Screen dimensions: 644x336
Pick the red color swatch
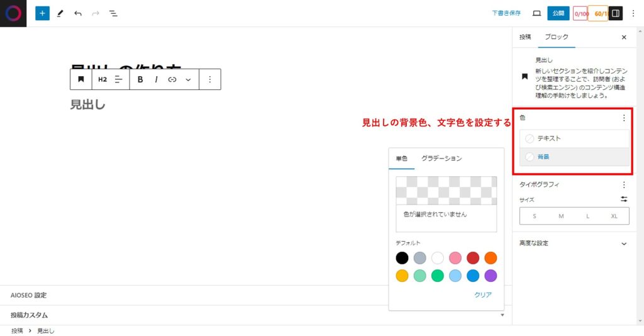pos(473,258)
